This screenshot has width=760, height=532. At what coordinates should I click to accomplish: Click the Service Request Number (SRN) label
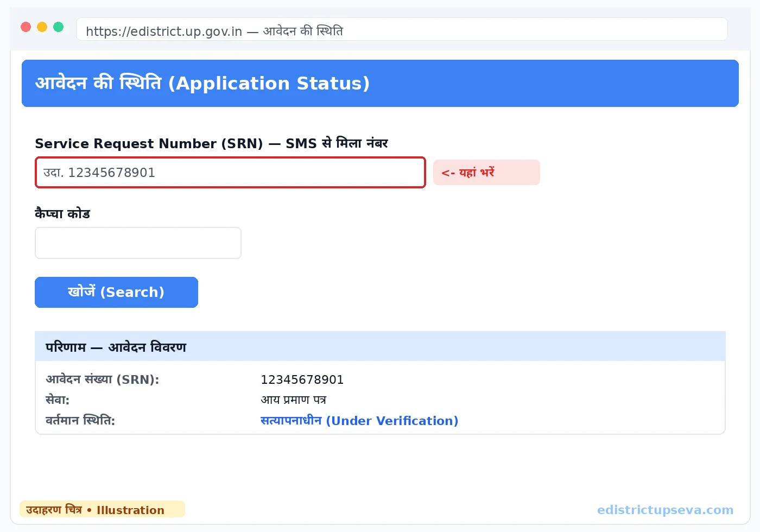[x=212, y=143]
